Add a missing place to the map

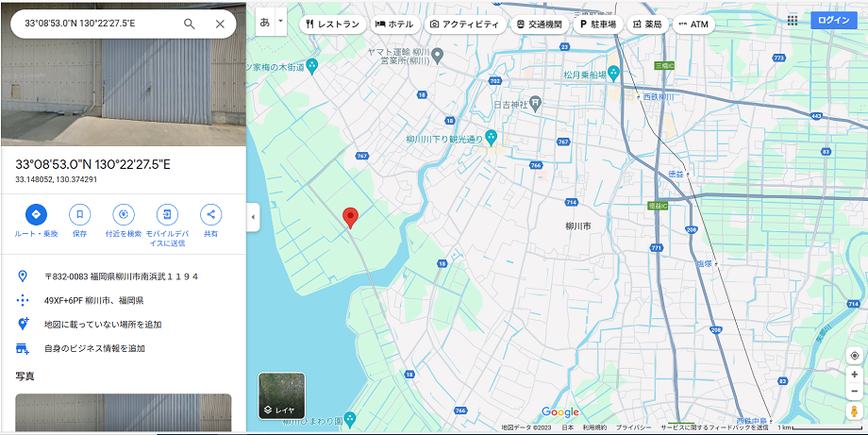[102, 324]
